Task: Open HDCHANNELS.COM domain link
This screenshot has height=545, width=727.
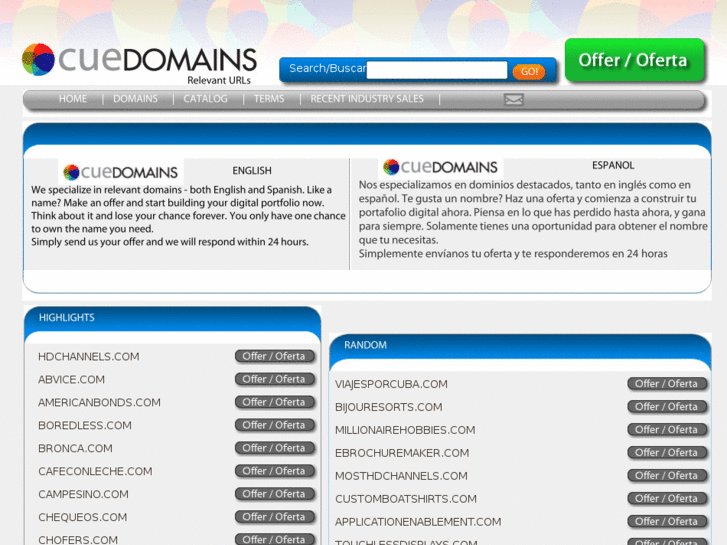Action: pos(89,357)
